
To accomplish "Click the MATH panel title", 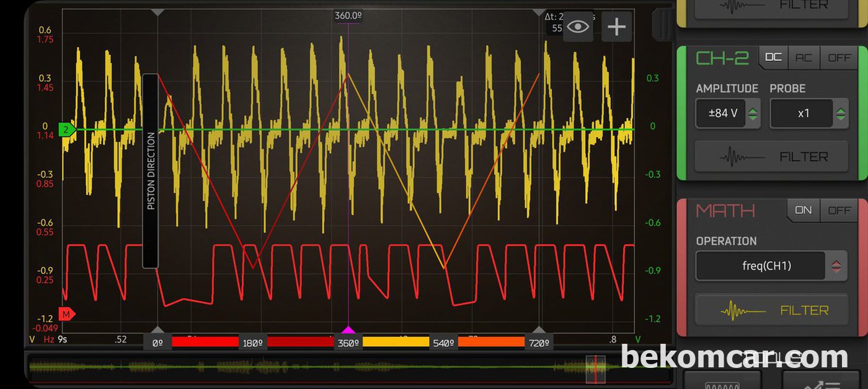I will (725, 211).
